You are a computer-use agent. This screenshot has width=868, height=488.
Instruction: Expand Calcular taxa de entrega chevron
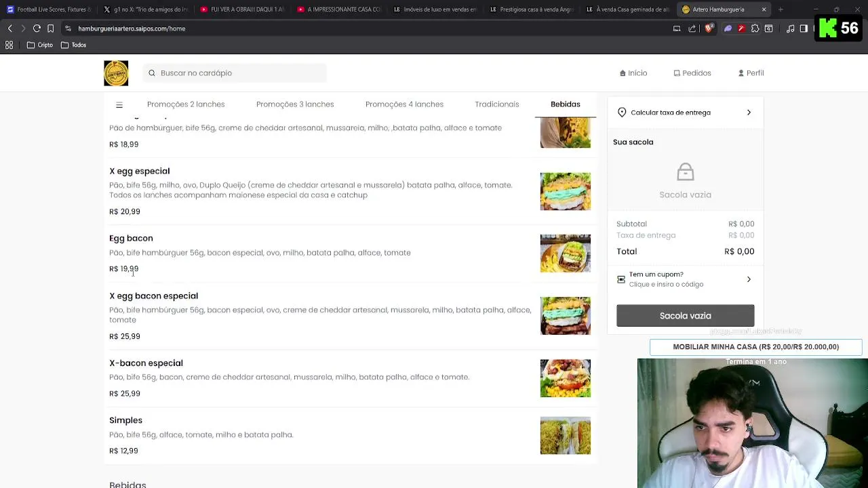pyautogui.click(x=749, y=113)
